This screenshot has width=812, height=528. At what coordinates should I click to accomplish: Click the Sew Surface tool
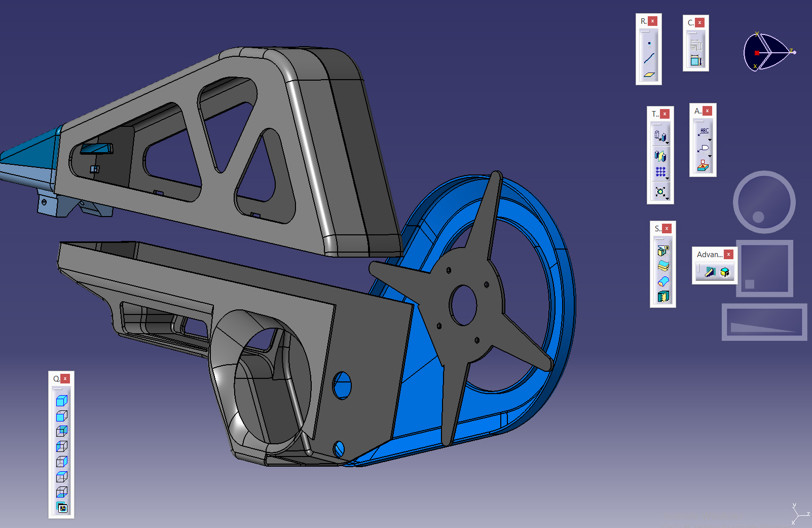tap(663, 297)
